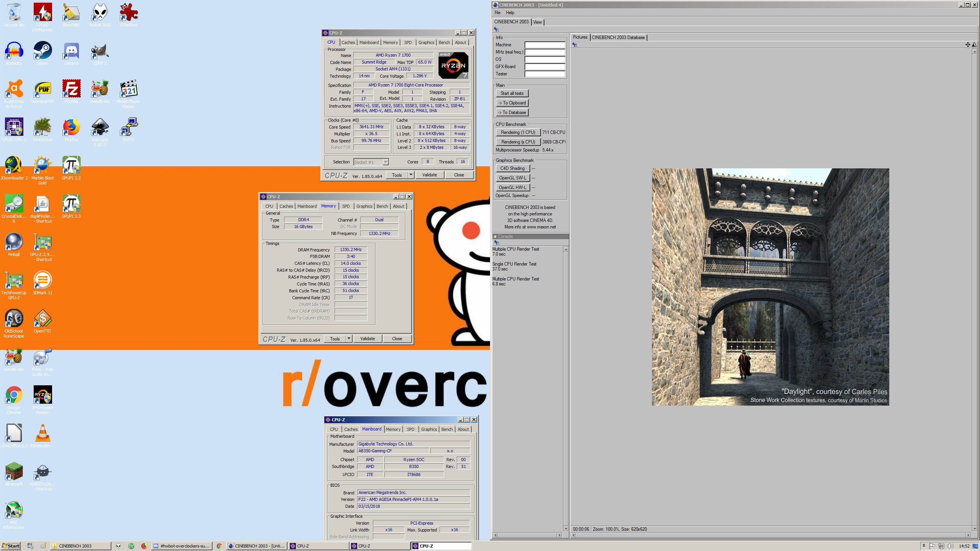Launch WinDirStat desktop icon

click(x=42, y=130)
